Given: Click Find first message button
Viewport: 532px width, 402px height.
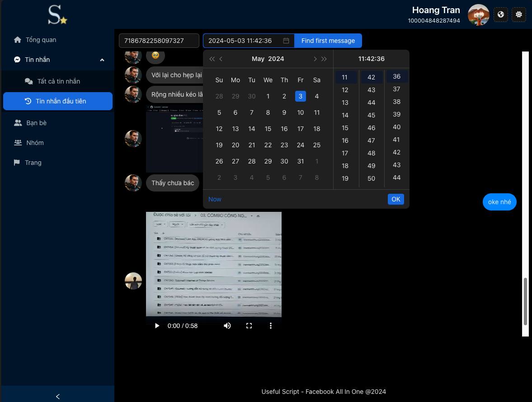Looking at the screenshot, I should 328,41.
